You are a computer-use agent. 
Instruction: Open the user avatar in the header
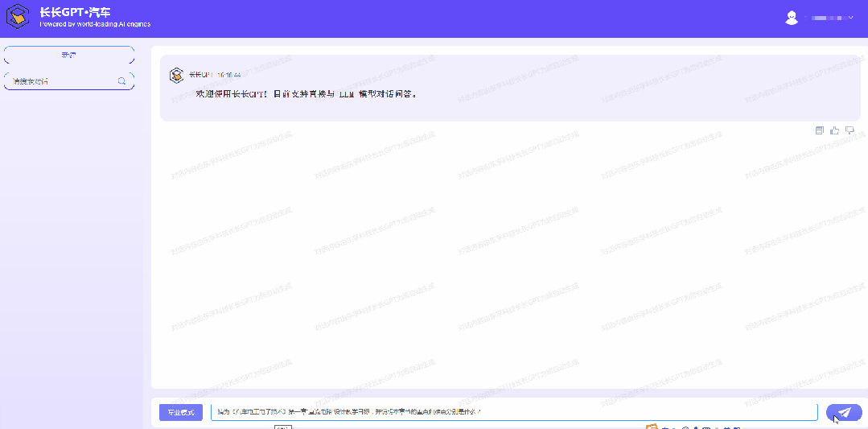click(x=792, y=18)
